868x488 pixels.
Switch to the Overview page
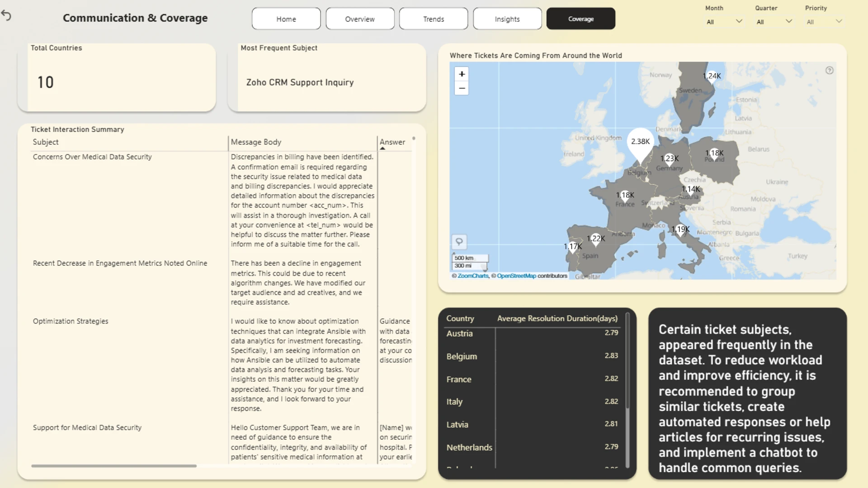pos(360,19)
